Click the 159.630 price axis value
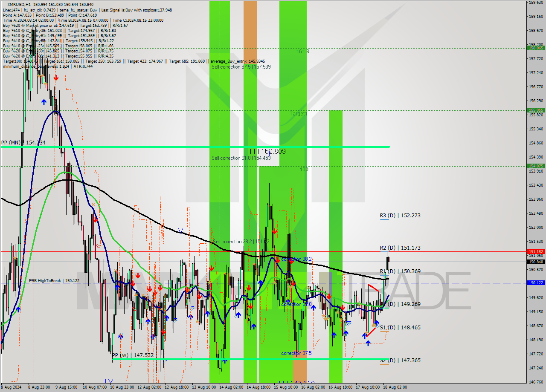Screen dimensions: 546x392 pos(535,3)
